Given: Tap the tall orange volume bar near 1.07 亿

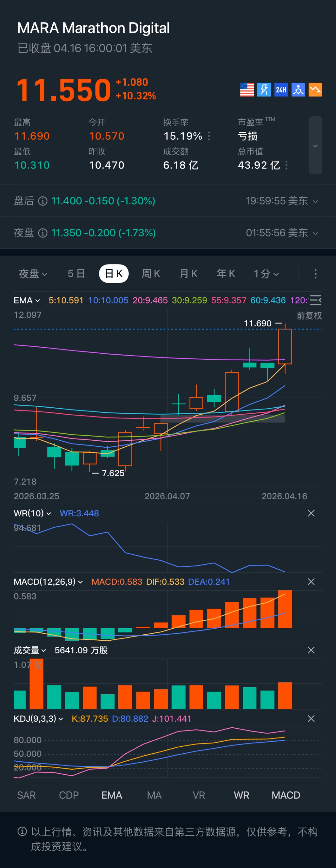Looking at the screenshot, I should [x=36, y=684].
